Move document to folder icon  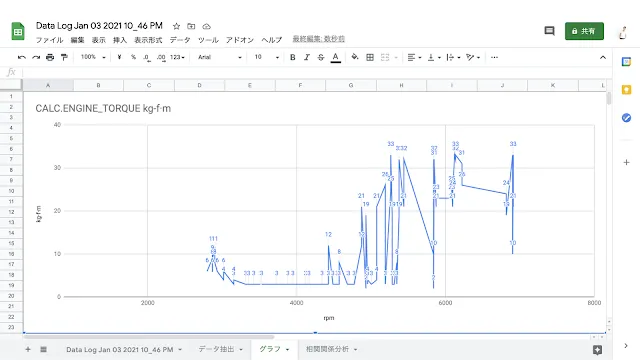coord(191,26)
